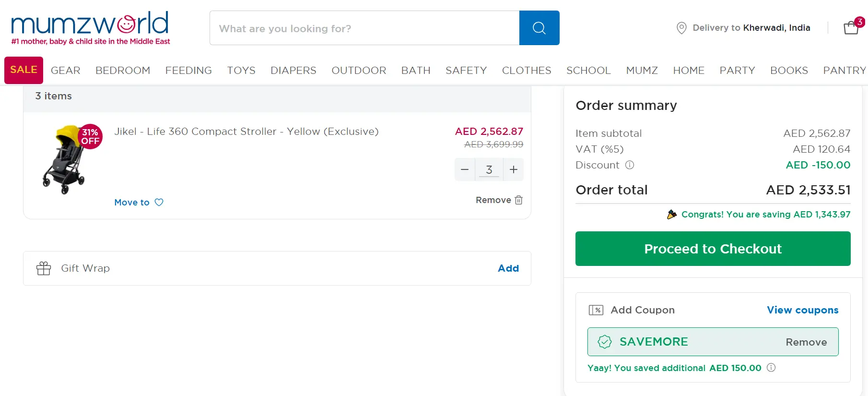Open the TOYS category
Screen dimensions: 868x396
[x=241, y=71]
